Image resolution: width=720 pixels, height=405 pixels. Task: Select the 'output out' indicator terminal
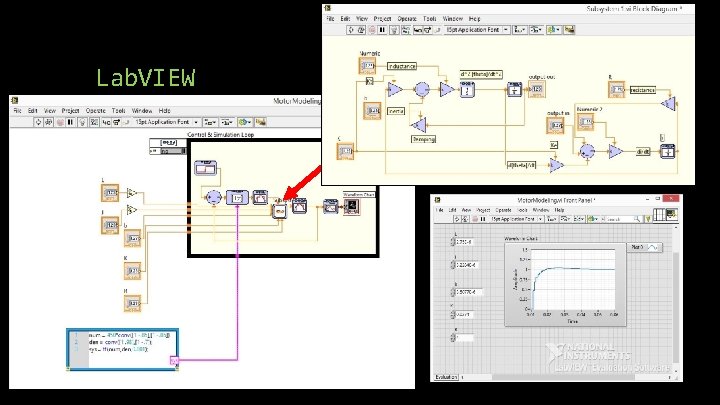(537, 89)
